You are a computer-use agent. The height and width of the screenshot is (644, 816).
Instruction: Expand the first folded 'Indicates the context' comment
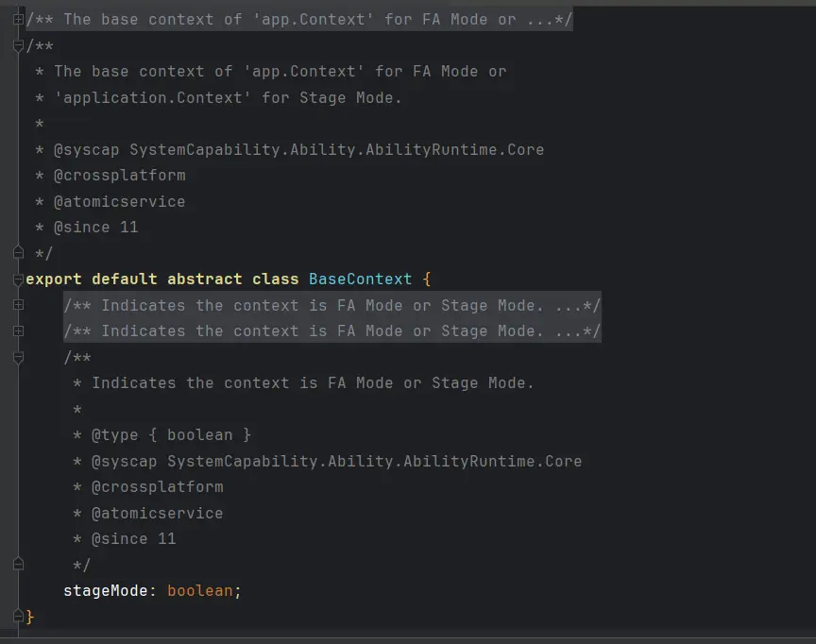click(18, 305)
